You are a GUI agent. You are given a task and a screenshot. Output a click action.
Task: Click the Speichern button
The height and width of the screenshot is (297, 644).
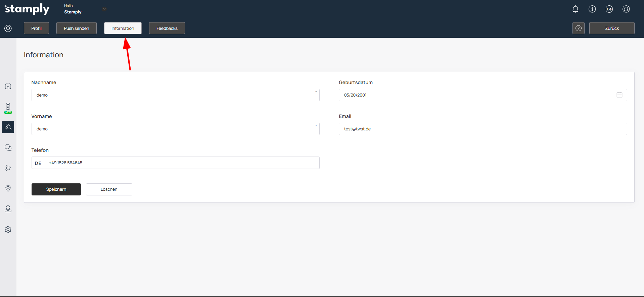pyautogui.click(x=56, y=189)
